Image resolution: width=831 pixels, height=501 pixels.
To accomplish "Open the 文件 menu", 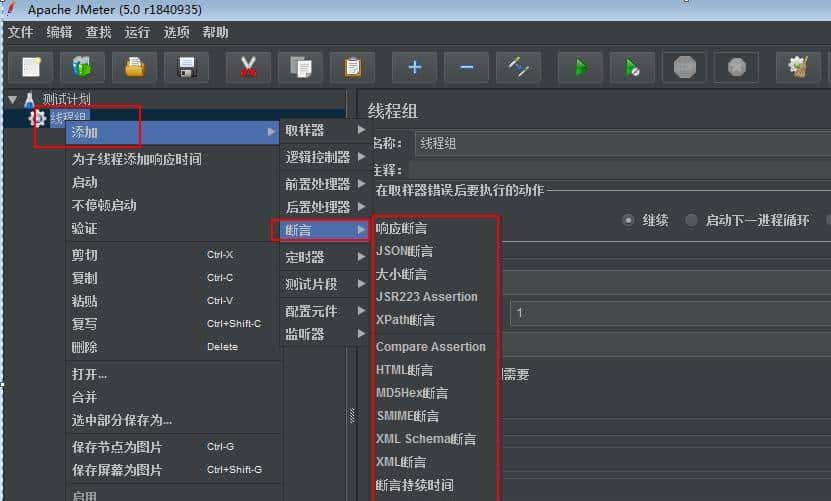I will coord(21,32).
